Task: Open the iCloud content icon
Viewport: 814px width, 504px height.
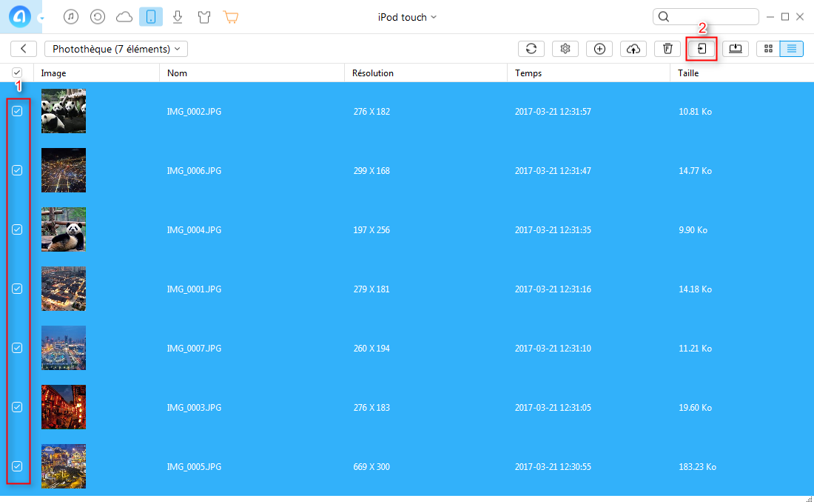Action: [124, 17]
